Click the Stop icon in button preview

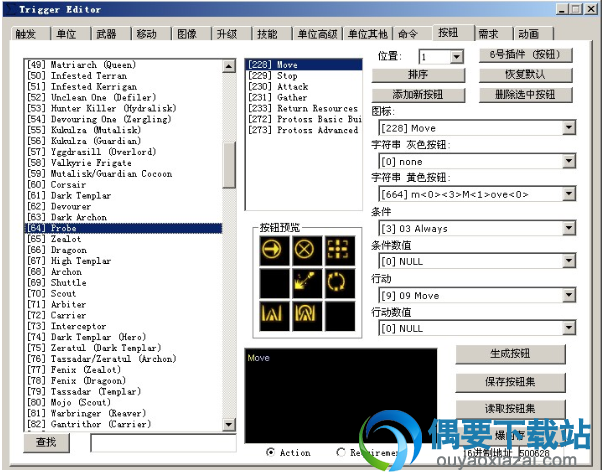click(x=306, y=250)
